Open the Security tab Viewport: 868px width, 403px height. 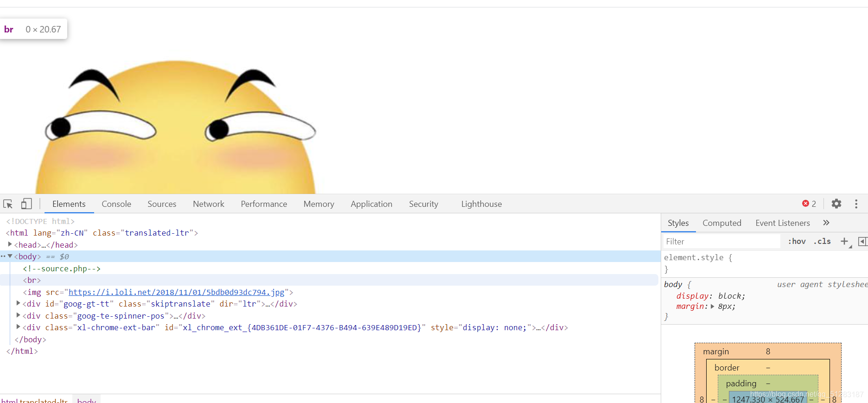coord(424,204)
